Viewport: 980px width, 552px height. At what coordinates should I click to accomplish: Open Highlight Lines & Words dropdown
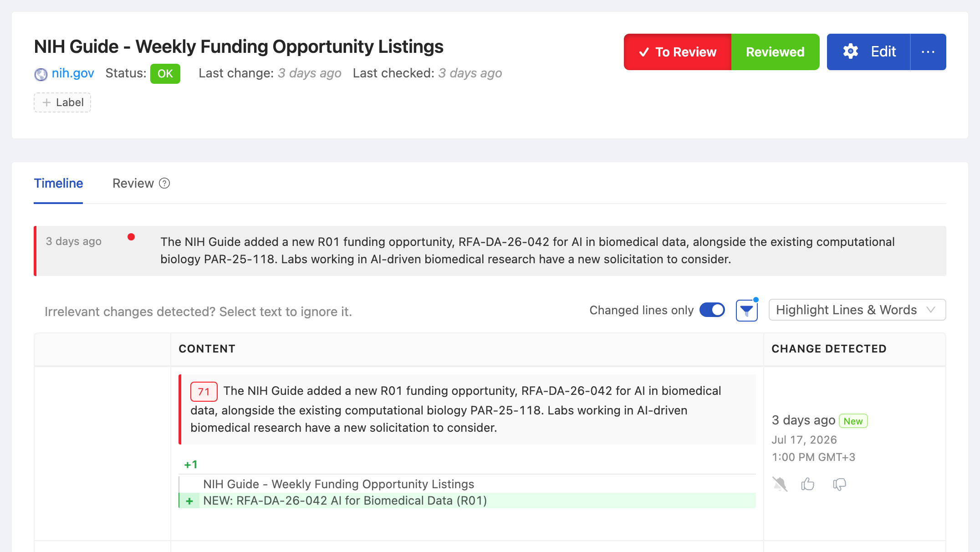click(x=857, y=310)
